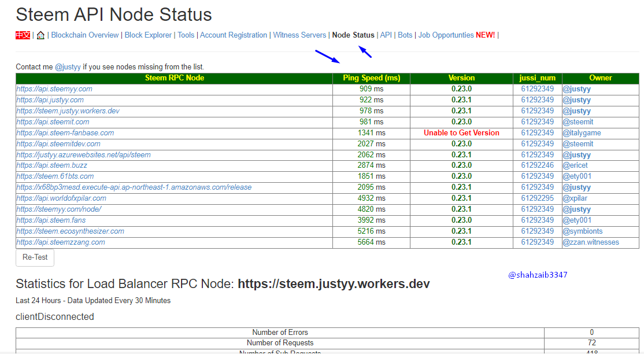Screen dimensions: 644x354
Task: Click the clientDisconnected heading
Action: point(54,317)
